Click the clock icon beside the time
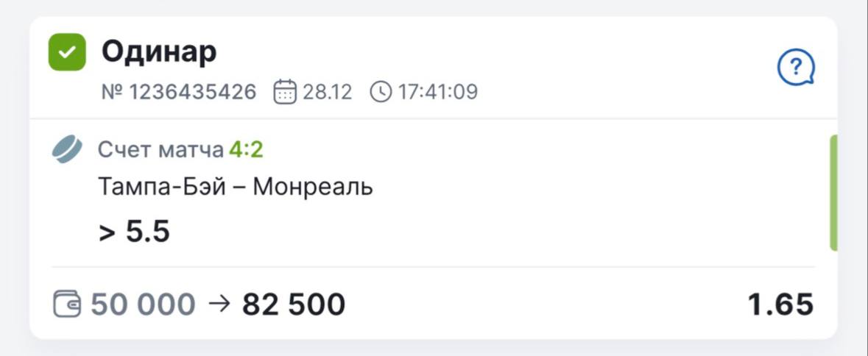 click(x=380, y=92)
